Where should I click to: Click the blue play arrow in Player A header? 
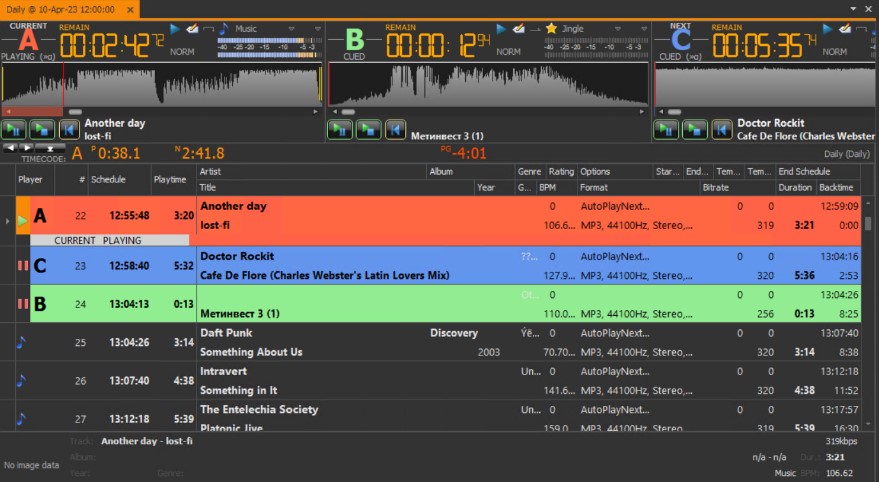click(x=175, y=29)
